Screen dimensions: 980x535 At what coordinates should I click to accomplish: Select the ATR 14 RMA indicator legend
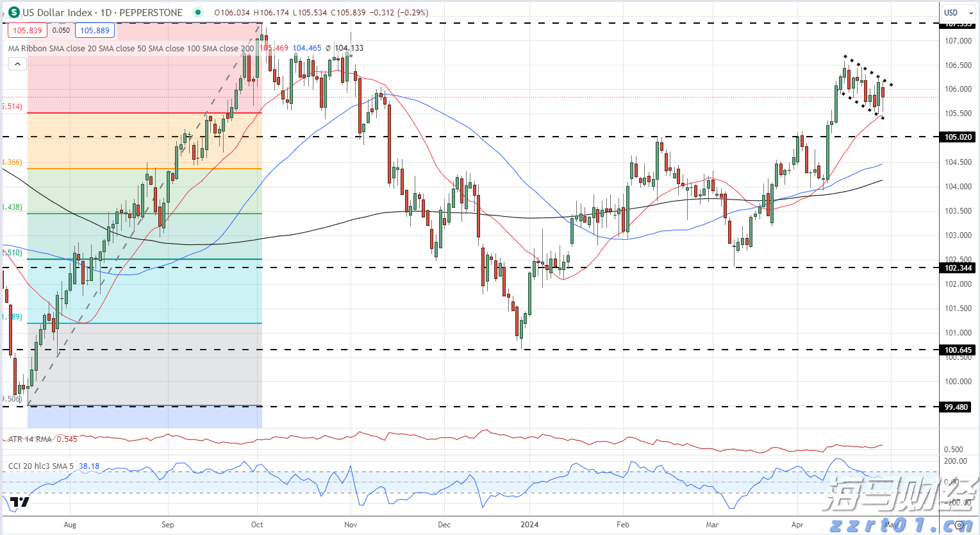click(x=30, y=439)
